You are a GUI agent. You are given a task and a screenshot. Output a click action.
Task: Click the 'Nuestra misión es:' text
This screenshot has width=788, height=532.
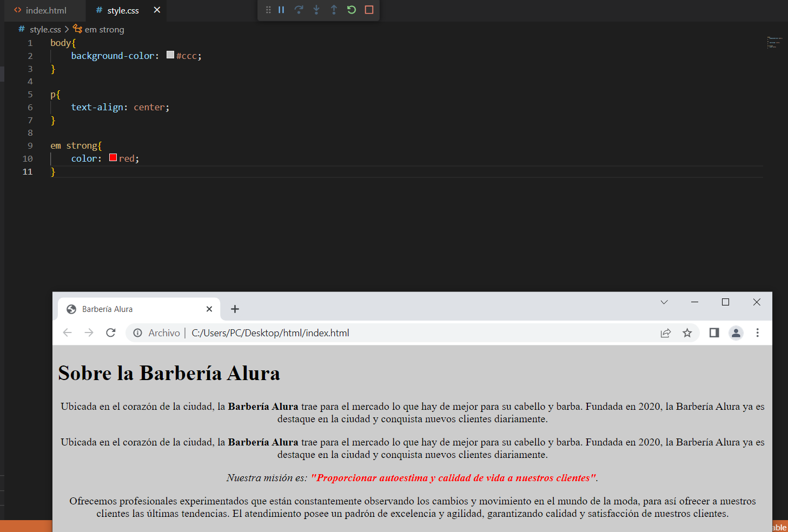point(267,478)
